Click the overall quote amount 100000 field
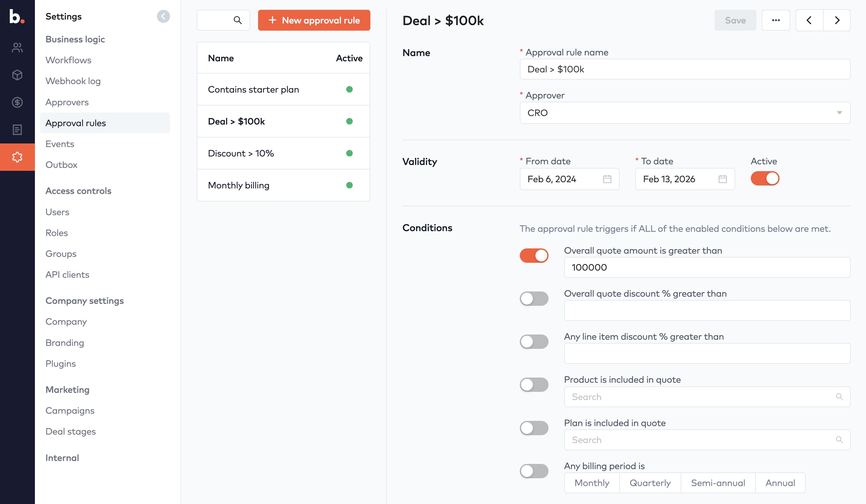866x504 pixels. (707, 267)
